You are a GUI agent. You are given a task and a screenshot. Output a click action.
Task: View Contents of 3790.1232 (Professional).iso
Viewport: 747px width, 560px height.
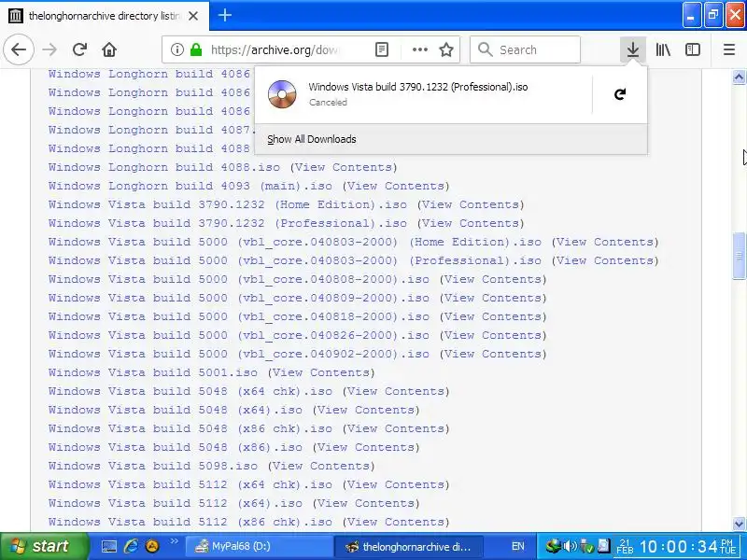coord(471,223)
